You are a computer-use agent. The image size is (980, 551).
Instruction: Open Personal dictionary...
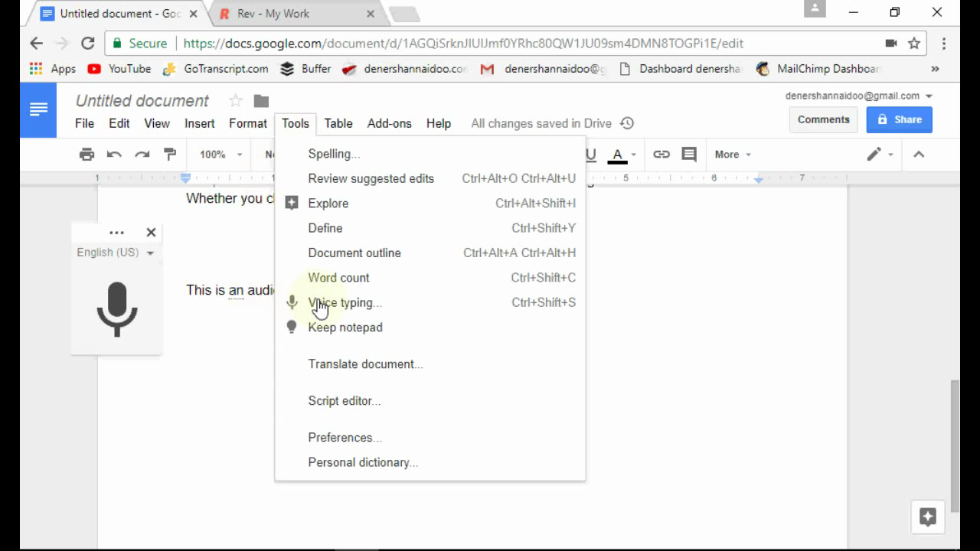(x=430, y=462)
